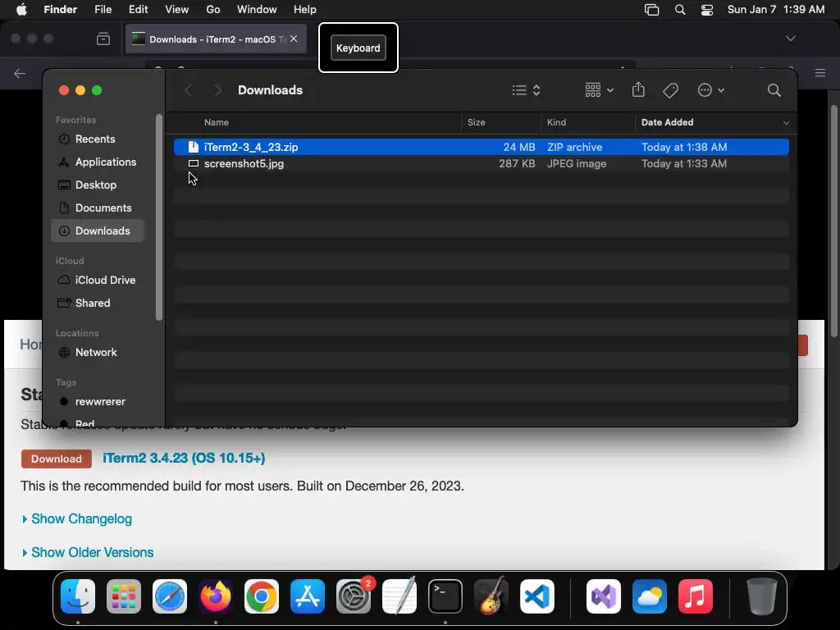Viewport: 840px width, 630px height.
Task: Open Launchpad in the Dock
Action: 124,596
